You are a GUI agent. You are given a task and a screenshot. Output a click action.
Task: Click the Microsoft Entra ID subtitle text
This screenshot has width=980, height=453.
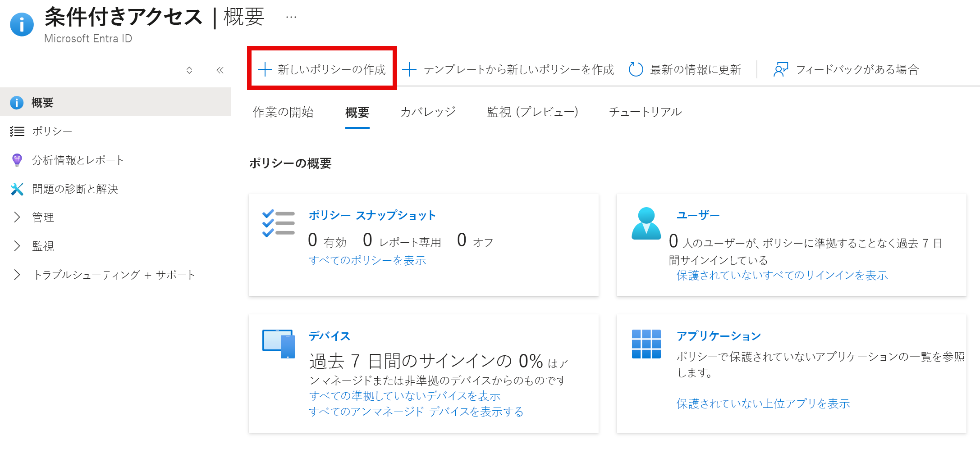[x=88, y=39]
